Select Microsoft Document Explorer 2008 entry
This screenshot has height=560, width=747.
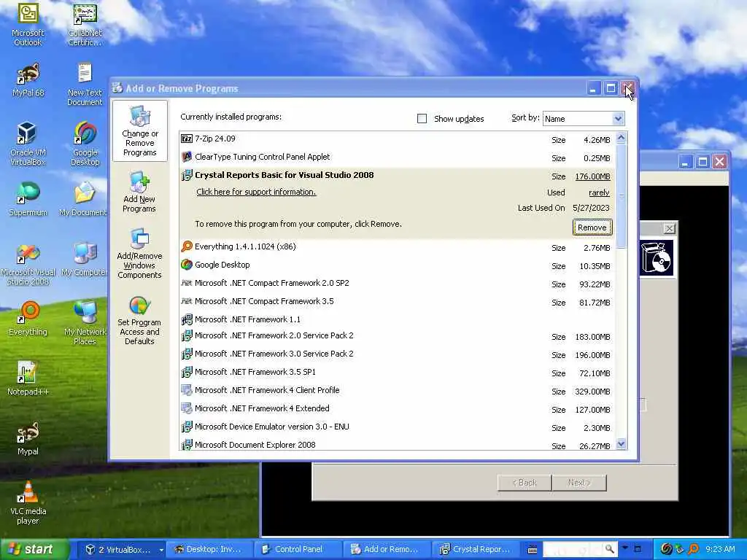(x=398, y=444)
